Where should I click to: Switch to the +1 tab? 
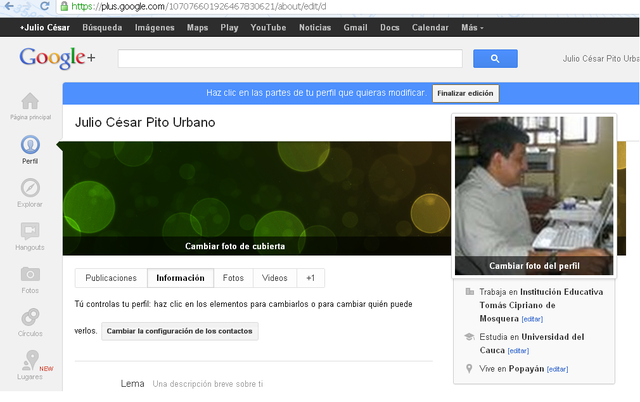pos(311,278)
